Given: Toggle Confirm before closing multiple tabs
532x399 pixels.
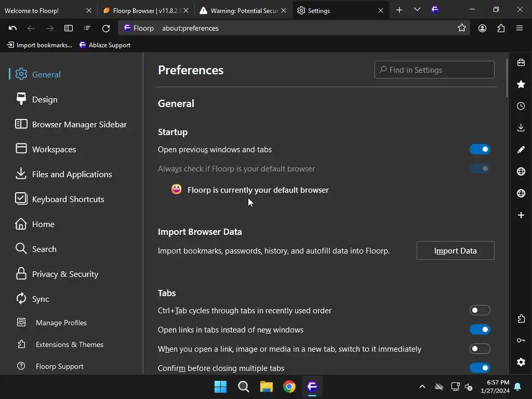Looking at the screenshot, I should pos(480,368).
